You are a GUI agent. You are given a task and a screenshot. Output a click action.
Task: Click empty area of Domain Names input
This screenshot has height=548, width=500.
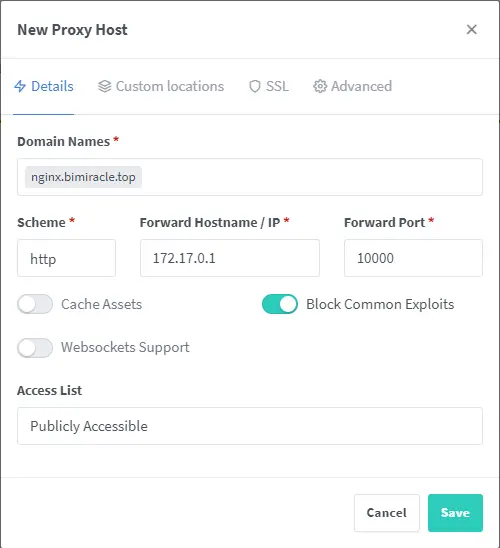[311, 177]
